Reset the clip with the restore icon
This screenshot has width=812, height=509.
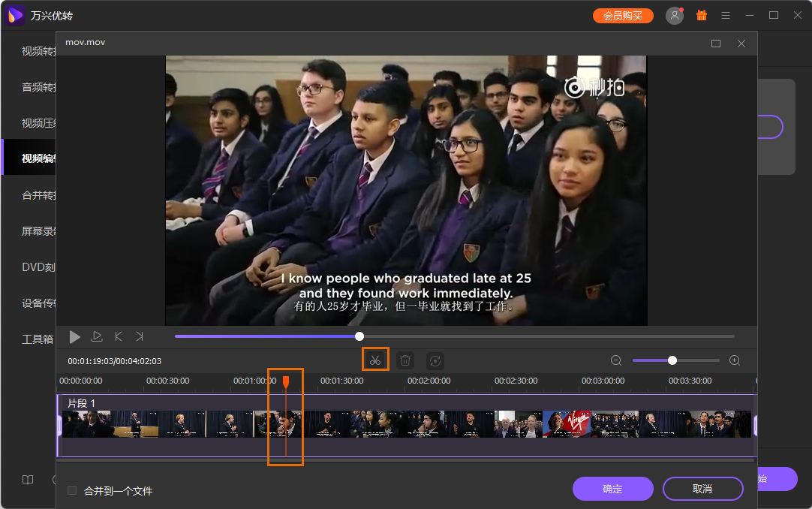pyautogui.click(x=435, y=360)
